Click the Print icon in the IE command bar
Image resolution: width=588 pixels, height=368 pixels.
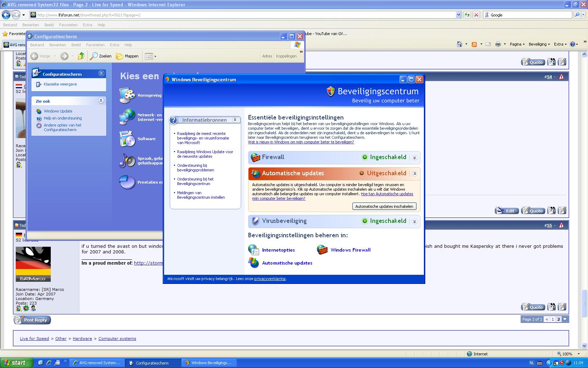pos(498,44)
